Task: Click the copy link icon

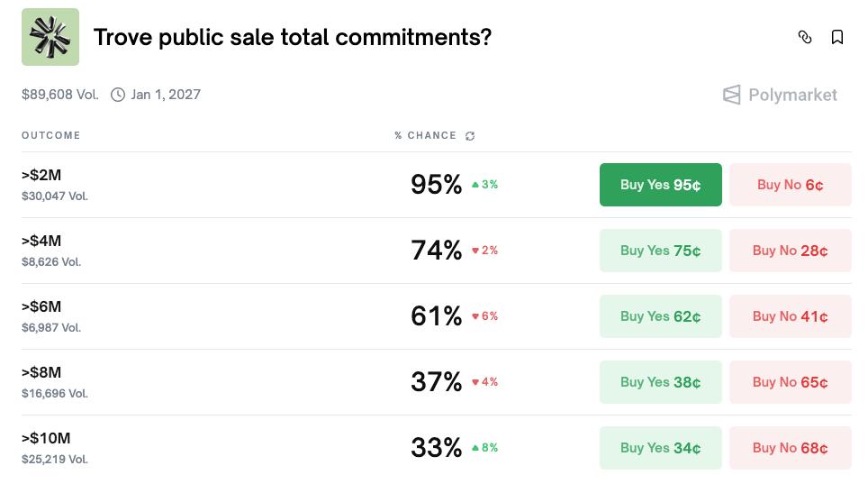Action: pos(805,37)
